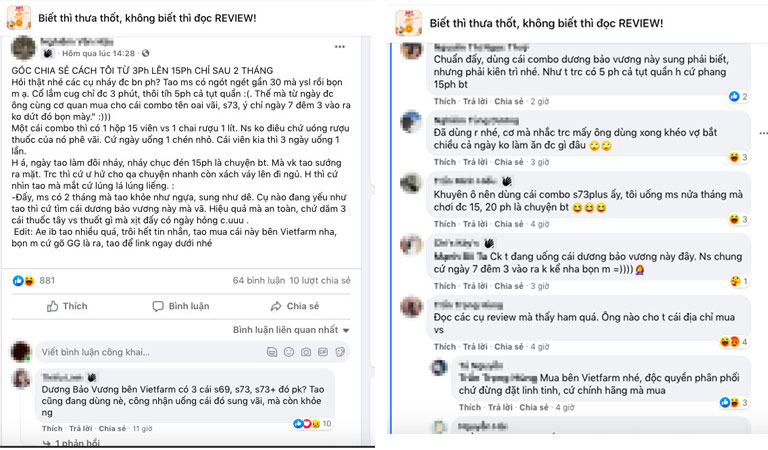Click 'Thích' under the Dương Bảo Vương comment
768x450 pixels.
point(52,428)
